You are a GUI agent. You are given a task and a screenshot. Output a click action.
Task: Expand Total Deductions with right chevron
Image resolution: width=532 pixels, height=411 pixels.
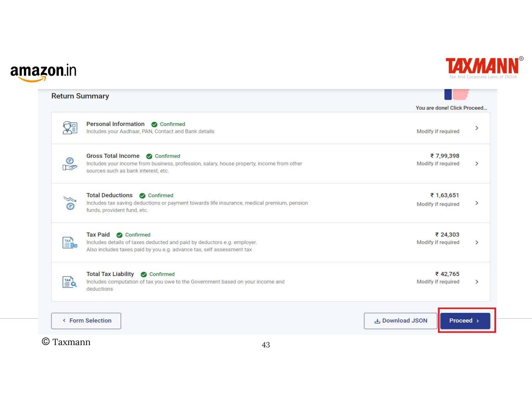[x=477, y=203]
